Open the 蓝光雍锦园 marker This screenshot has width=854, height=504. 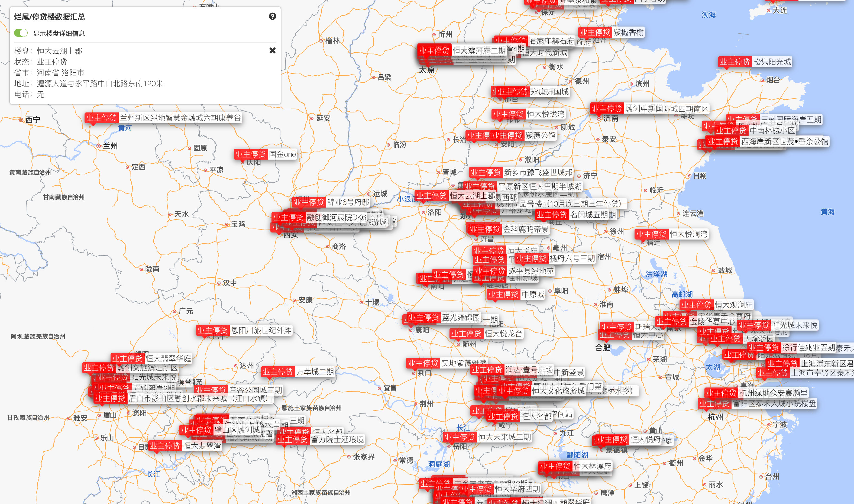444,318
